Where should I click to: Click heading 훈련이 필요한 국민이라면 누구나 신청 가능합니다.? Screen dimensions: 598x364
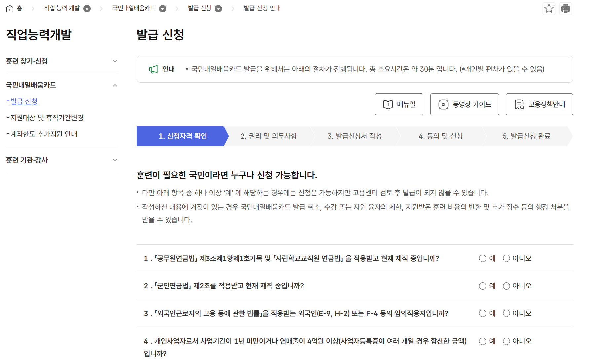(x=227, y=175)
